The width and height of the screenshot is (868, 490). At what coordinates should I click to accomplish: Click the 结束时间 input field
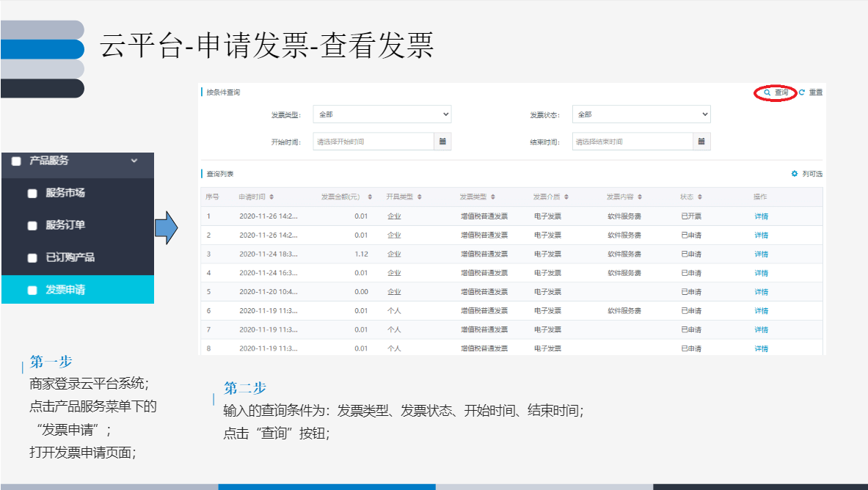coord(632,141)
